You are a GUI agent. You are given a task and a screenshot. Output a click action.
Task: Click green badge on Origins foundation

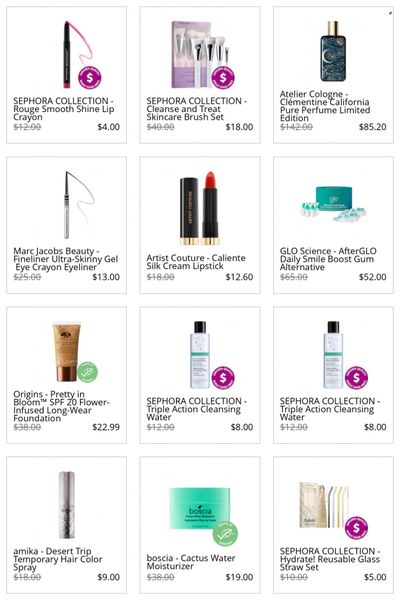(x=87, y=372)
